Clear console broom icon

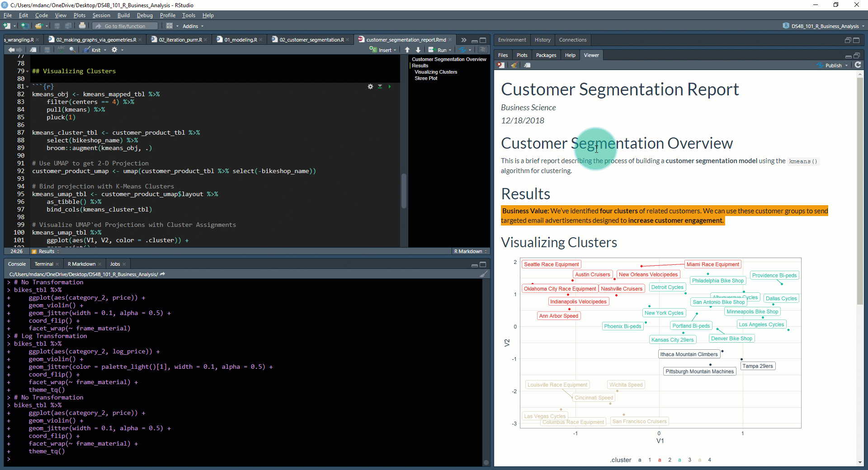(484, 274)
